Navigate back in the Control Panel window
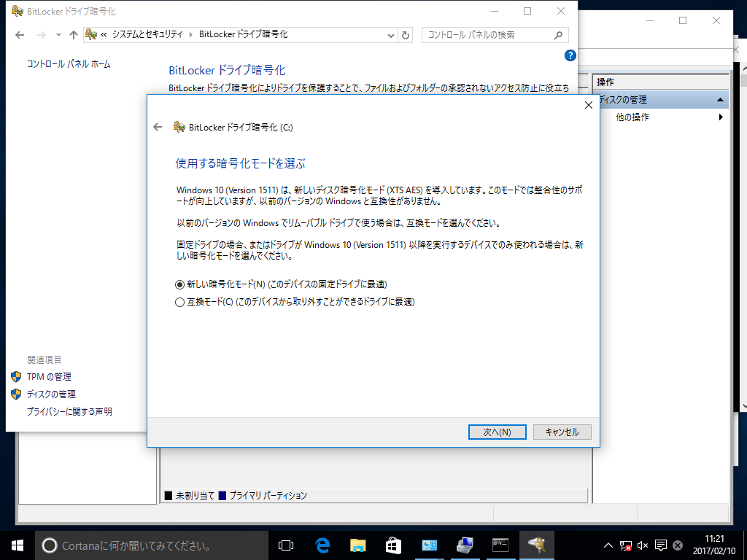747x560 pixels. click(20, 35)
